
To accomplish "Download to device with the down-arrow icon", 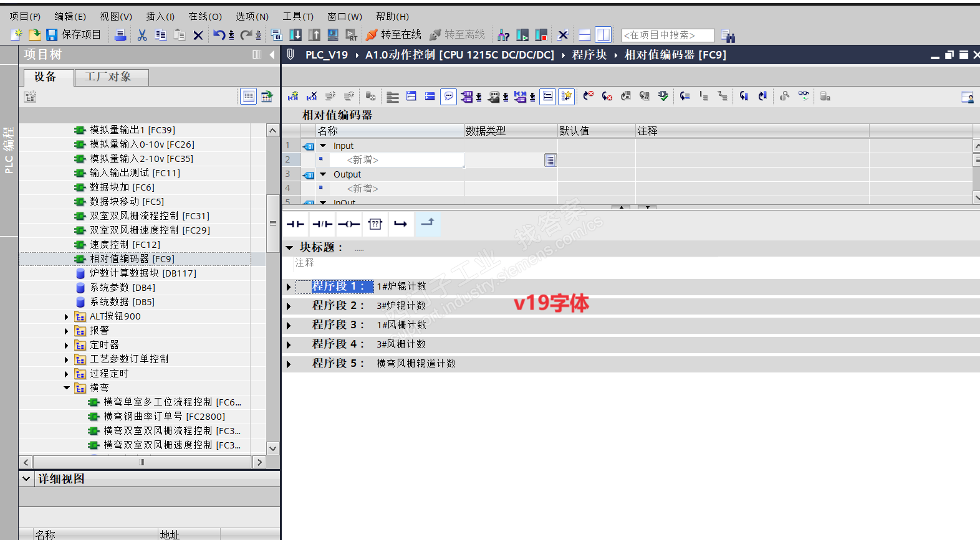I will (295, 35).
